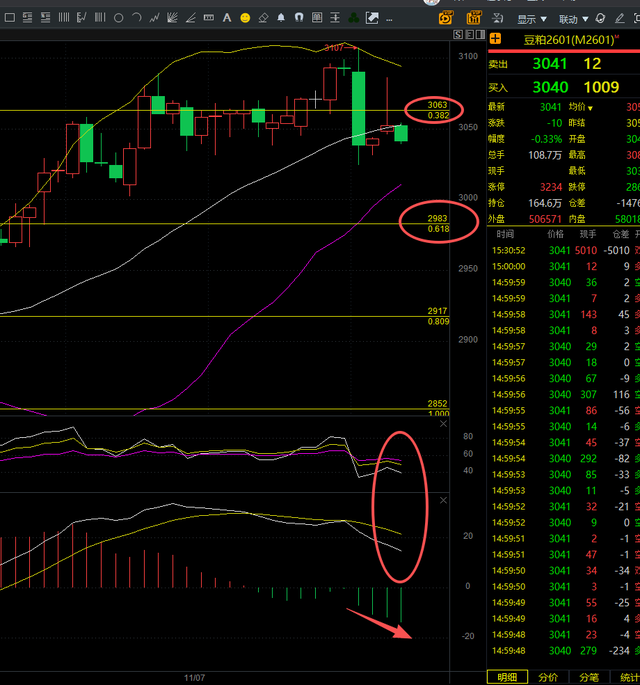Image resolution: width=640 pixels, height=685 pixels.
Task: Click the export drawing icon
Action: pos(372,18)
